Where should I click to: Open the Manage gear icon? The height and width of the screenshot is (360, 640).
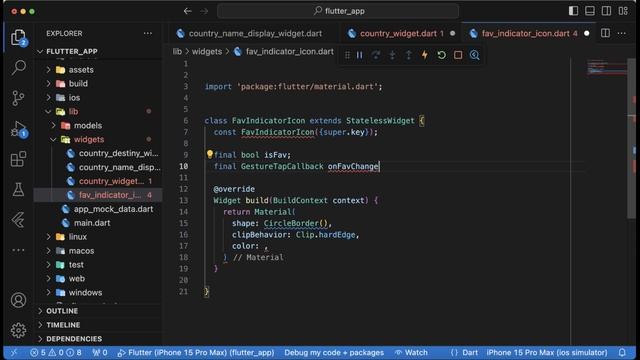click(18, 330)
